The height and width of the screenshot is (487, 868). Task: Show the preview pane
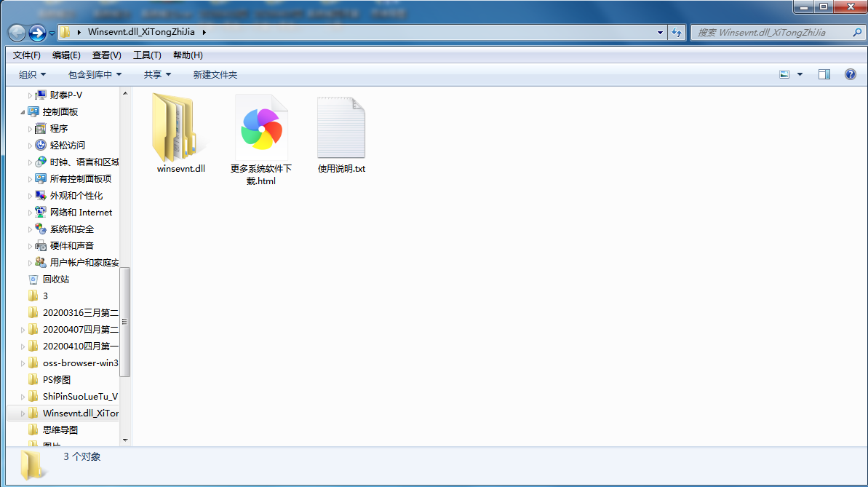(x=824, y=74)
